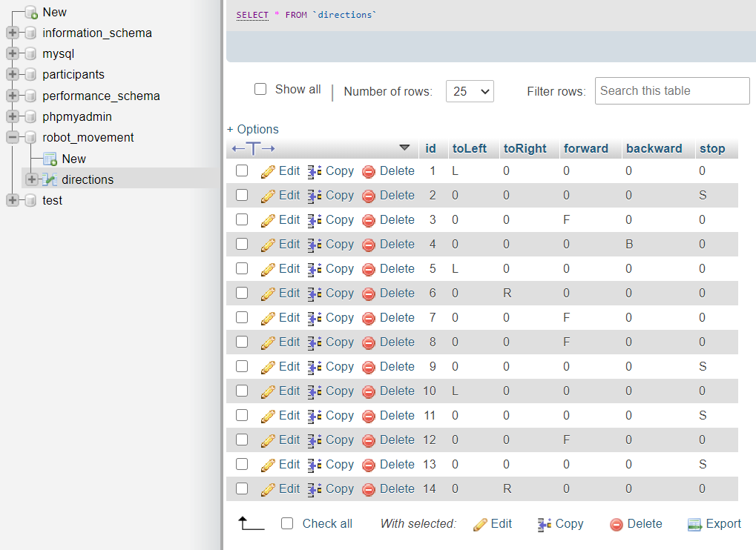Click the Copy icon for row id 3
The width and height of the screenshot is (756, 550).
point(315,219)
